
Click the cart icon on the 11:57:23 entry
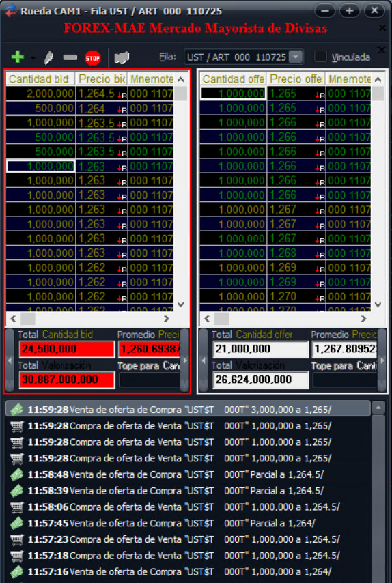[x=17, y=539]
